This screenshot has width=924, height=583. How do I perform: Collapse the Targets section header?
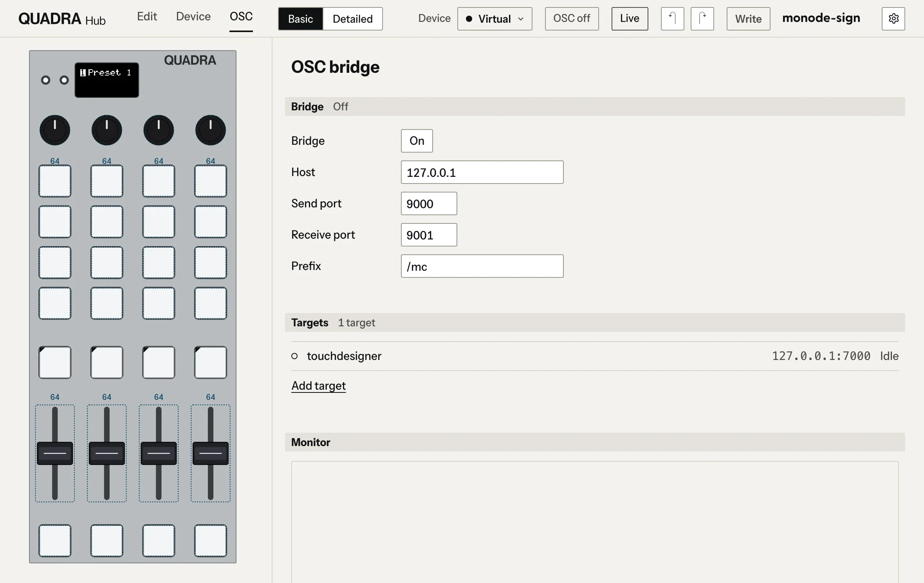pos(595,322)
